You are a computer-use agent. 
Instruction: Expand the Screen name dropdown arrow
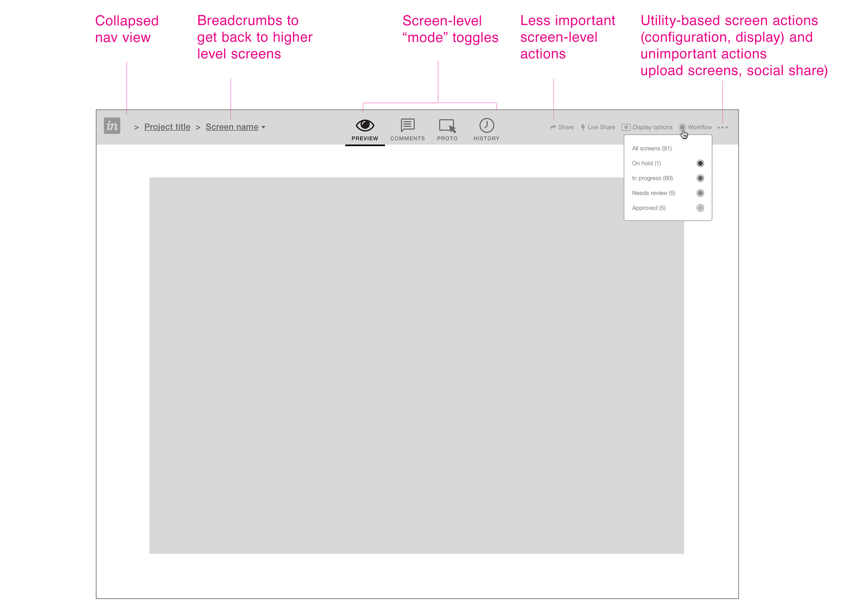[x=263, y=128]
